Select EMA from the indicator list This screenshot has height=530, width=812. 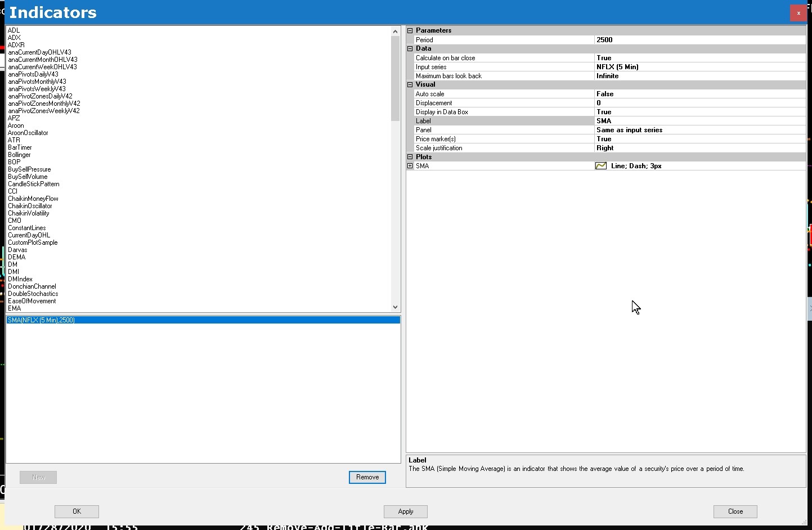[15, 308]
